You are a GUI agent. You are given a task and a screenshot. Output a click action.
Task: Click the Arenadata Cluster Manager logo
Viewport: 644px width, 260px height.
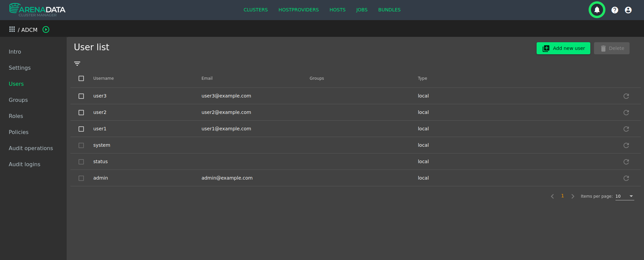(37, 10)
